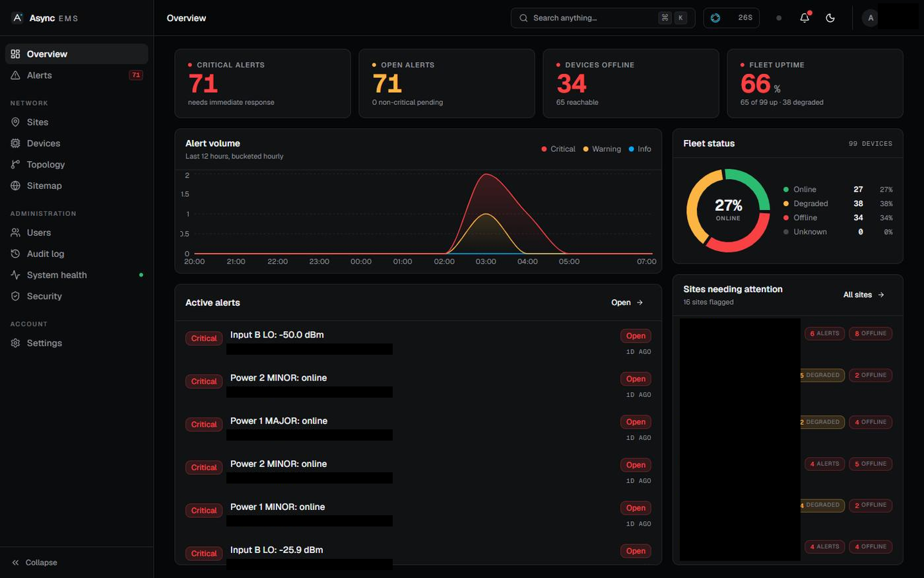Click the auto-refresh spinner icon
Viewport: 924px width, 578px height.
click(715, 18)
